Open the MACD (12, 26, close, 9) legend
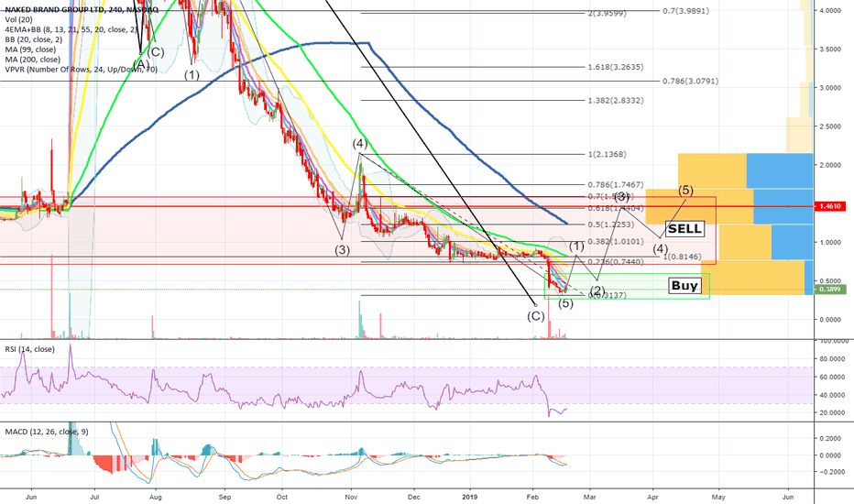 pos(47,432)
